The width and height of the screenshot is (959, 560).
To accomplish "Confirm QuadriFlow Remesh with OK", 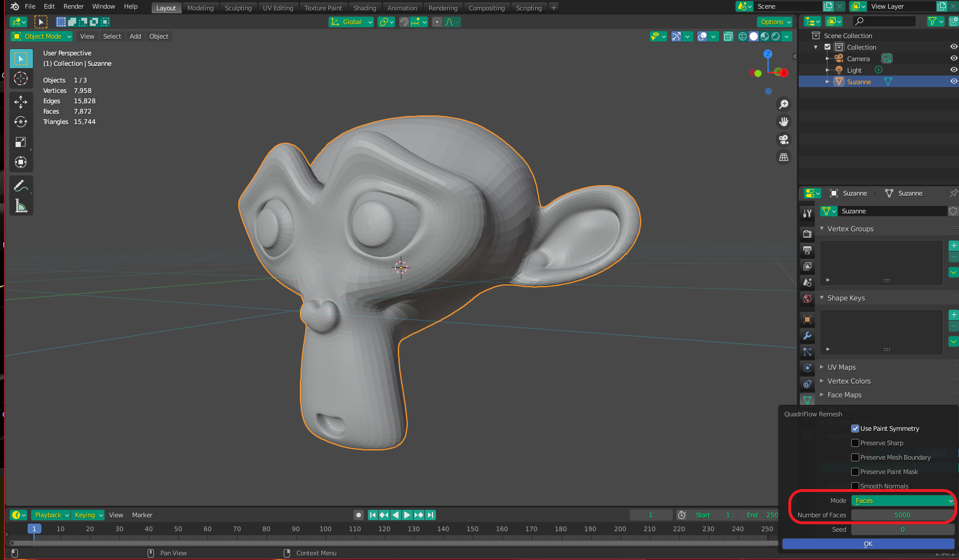I will coord(868,544).
